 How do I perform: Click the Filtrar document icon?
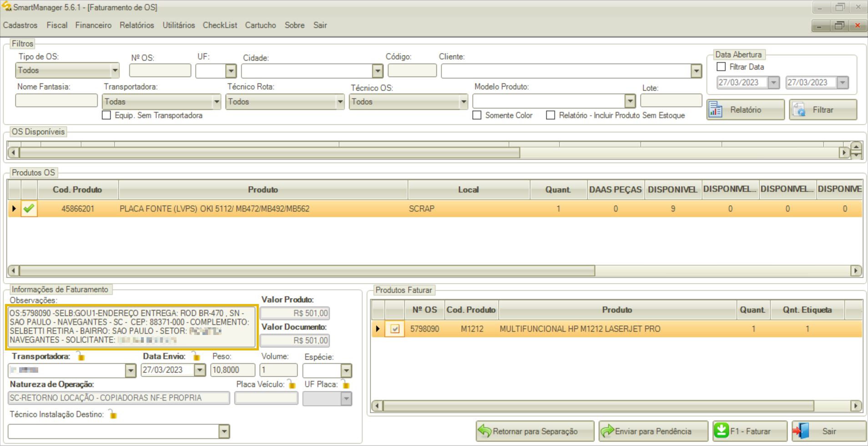click(799, 110)
